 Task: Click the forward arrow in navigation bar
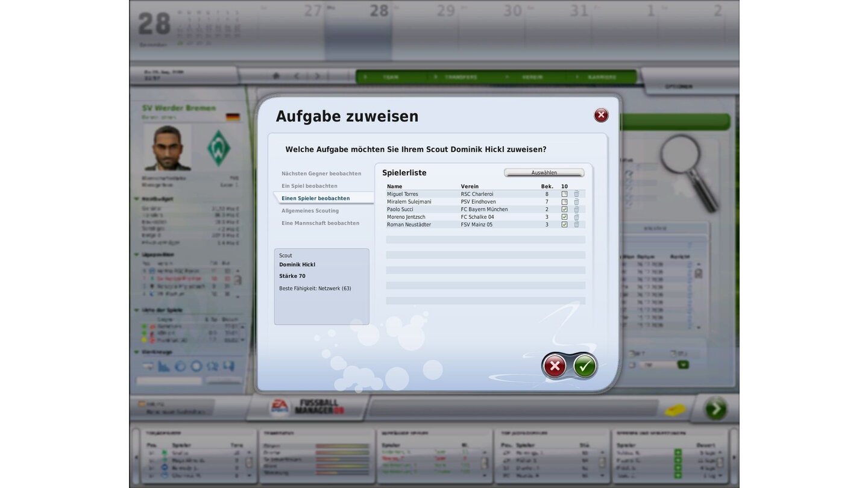[x=317, y=77]
